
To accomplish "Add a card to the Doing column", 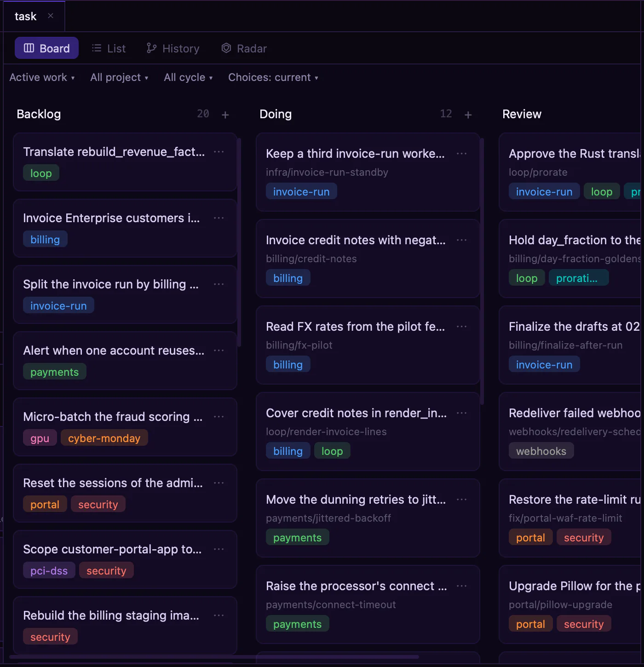I will tap(468, 115).
